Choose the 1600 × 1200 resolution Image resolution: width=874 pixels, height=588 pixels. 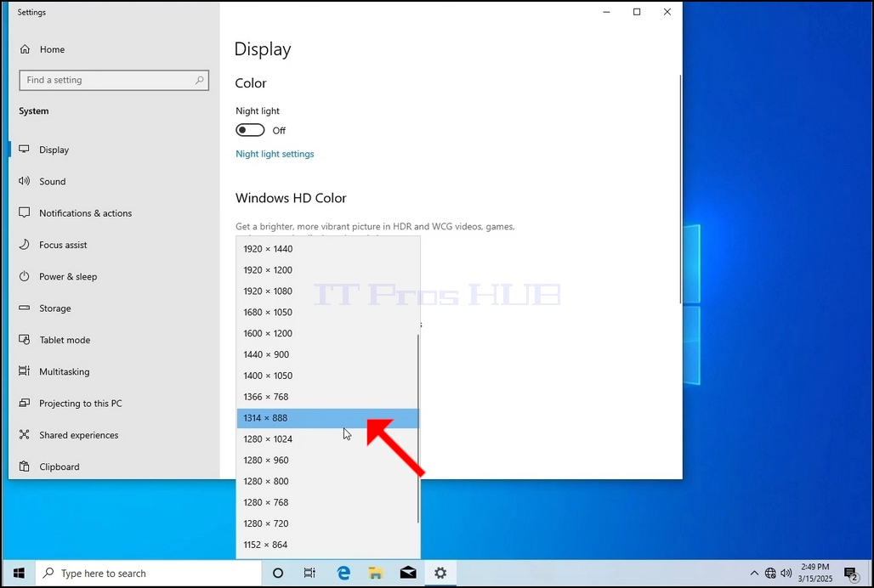[x=328, y=334]
